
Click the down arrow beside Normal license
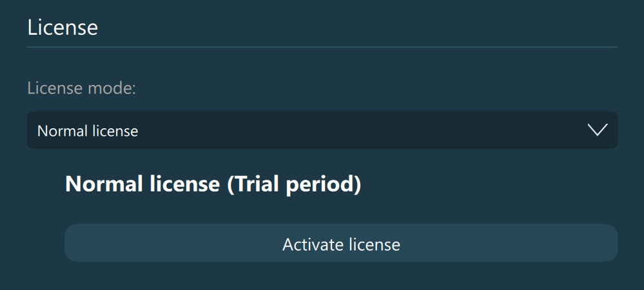[598, 130]
